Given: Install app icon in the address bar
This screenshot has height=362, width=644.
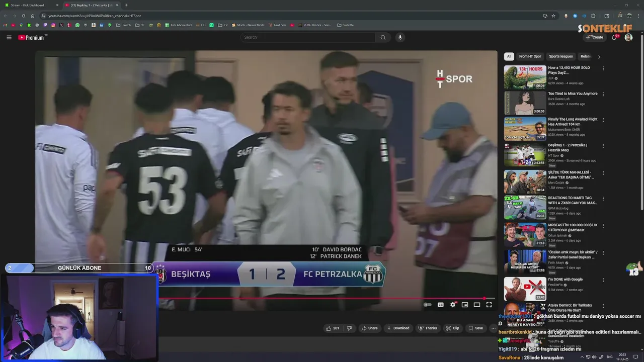Looking at the screenshot, I should point(545,16).
